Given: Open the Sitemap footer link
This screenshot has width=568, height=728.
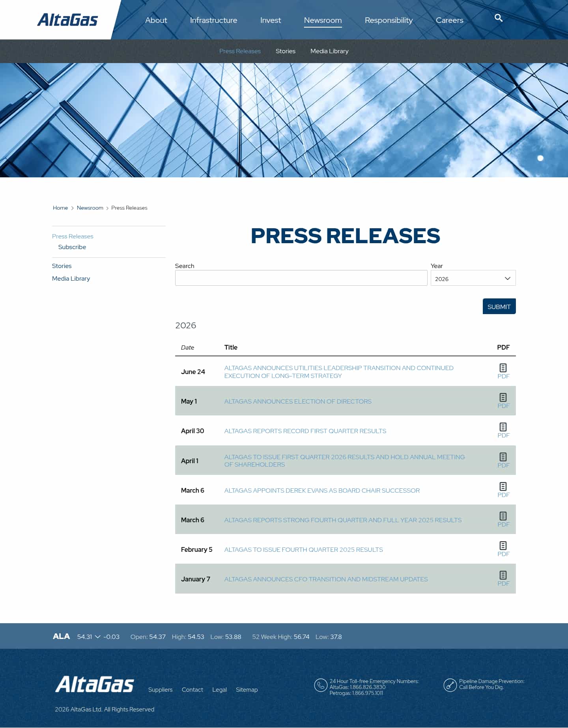Looking at the screenshot, I should (x=247, y=689).
